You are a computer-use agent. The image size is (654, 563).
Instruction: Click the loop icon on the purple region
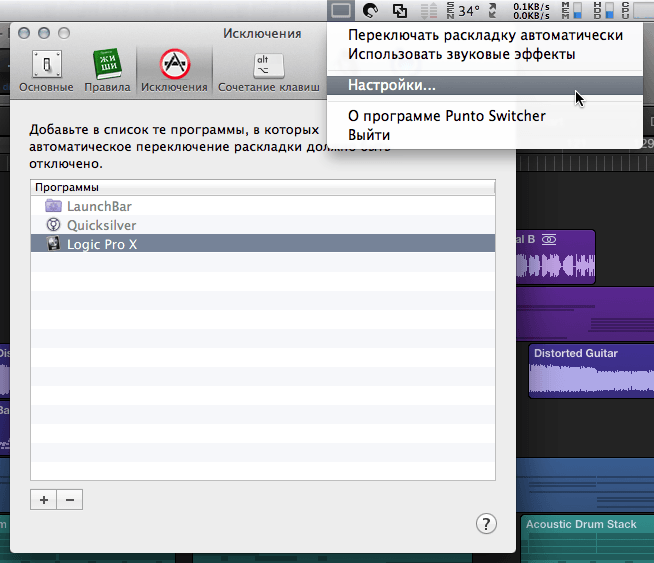[549, 239]
